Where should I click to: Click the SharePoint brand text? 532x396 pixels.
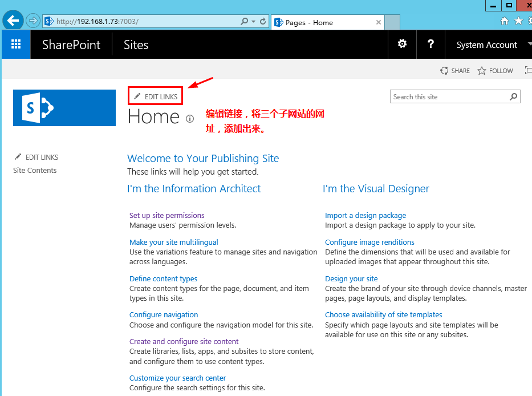click(71, 45)
